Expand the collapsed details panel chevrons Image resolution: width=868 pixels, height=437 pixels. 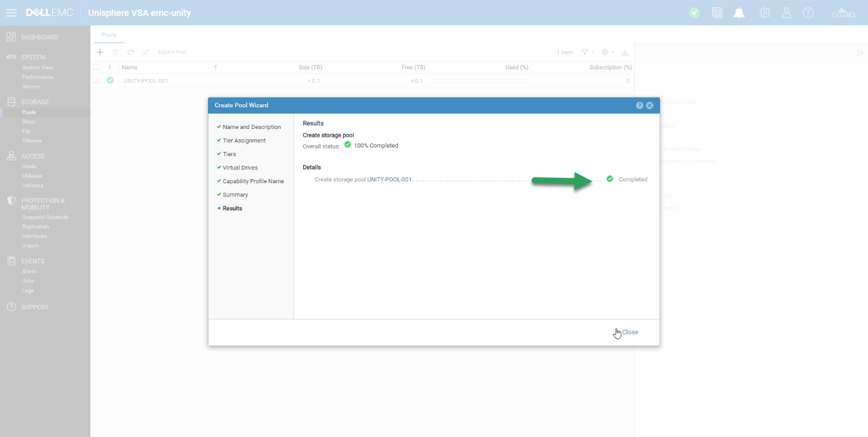click(x=860, y=52)
